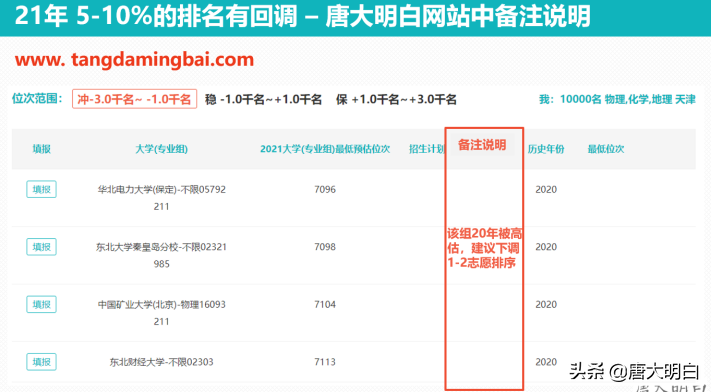This screenshot has height=392, width=711.
Task: Click 2021大学(专业组)最低预估位次 column header
Action: tap(325, 149)
